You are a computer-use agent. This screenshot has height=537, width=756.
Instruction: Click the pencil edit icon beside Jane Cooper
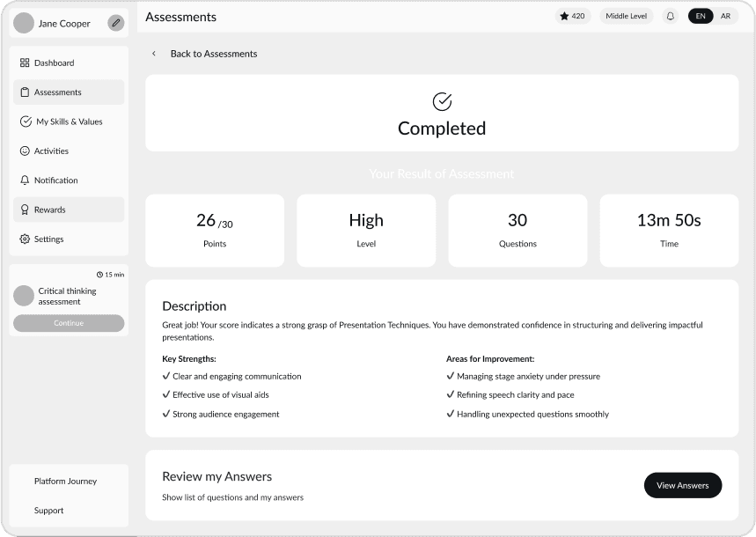(115, 23)
